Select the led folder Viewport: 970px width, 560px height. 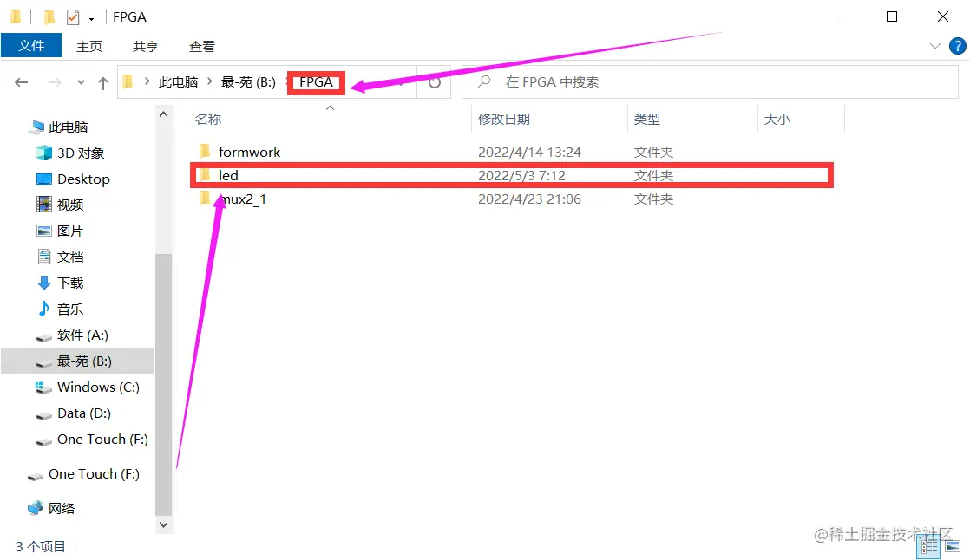228,175
